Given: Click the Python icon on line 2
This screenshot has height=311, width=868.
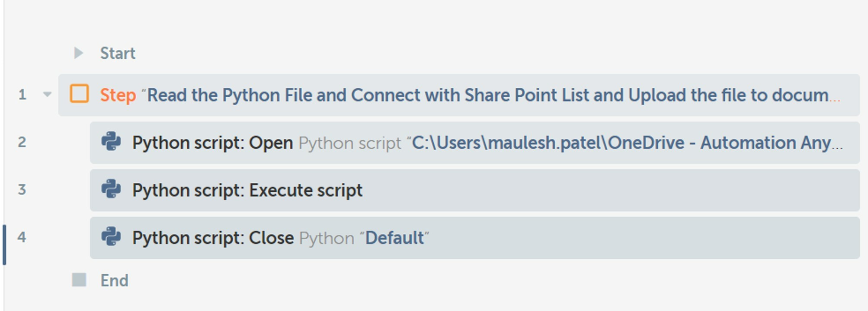Looking at the screenshot, I should click(x=111, y=142).
